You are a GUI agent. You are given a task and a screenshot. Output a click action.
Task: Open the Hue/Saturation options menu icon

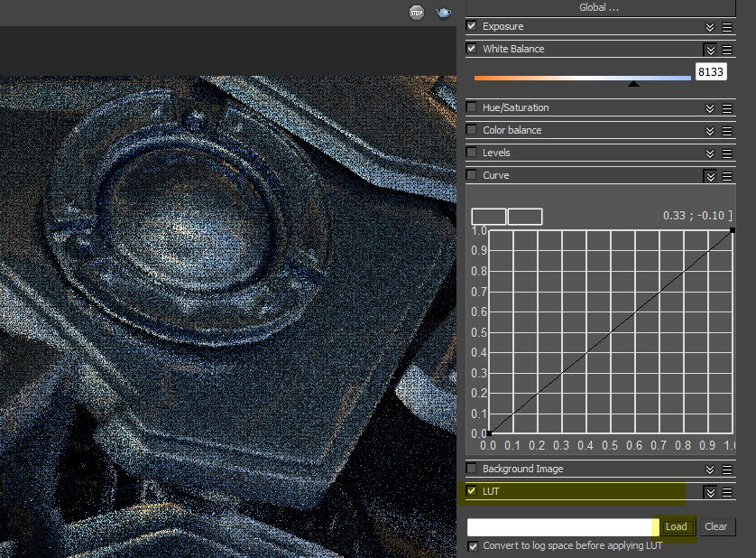pyautogui.click(x=727, y=108)
